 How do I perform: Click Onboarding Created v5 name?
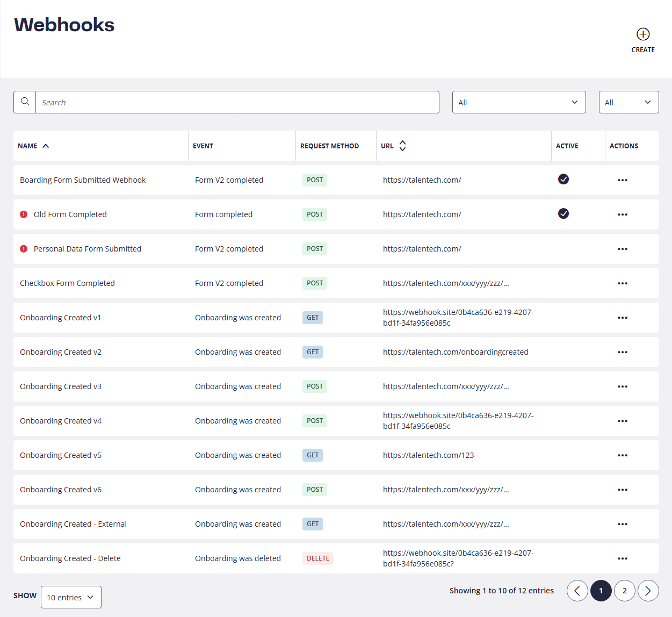click(61, 455)
